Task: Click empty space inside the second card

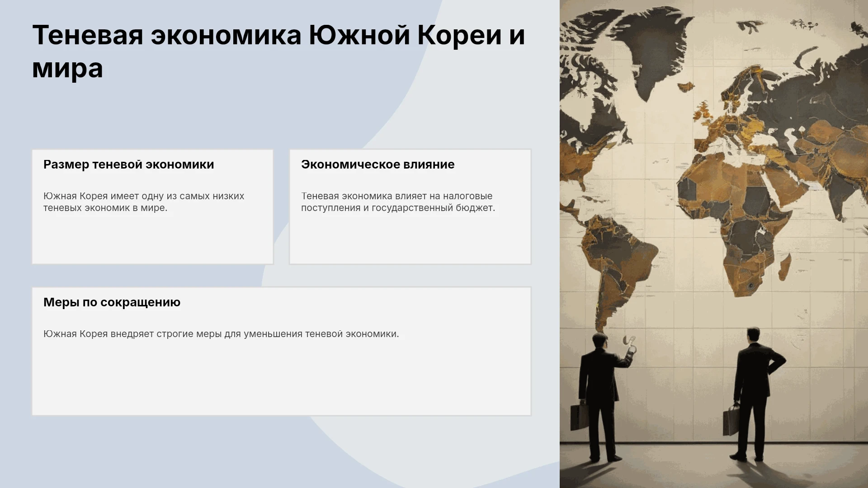Action: click(x=410, y=239)
